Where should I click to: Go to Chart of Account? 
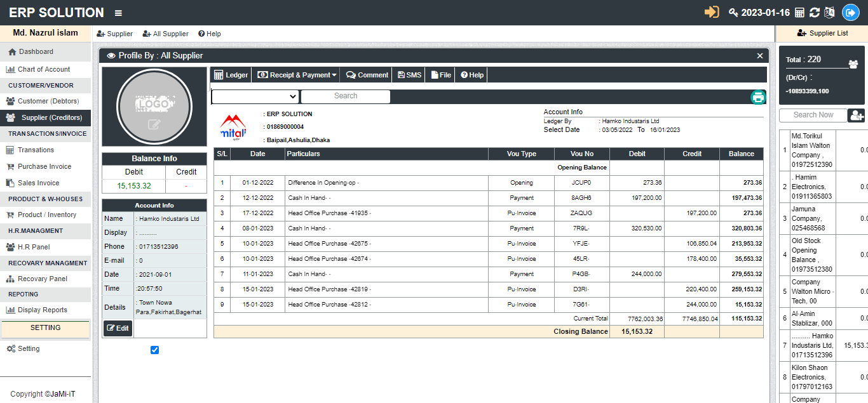(x=44, y=69)
